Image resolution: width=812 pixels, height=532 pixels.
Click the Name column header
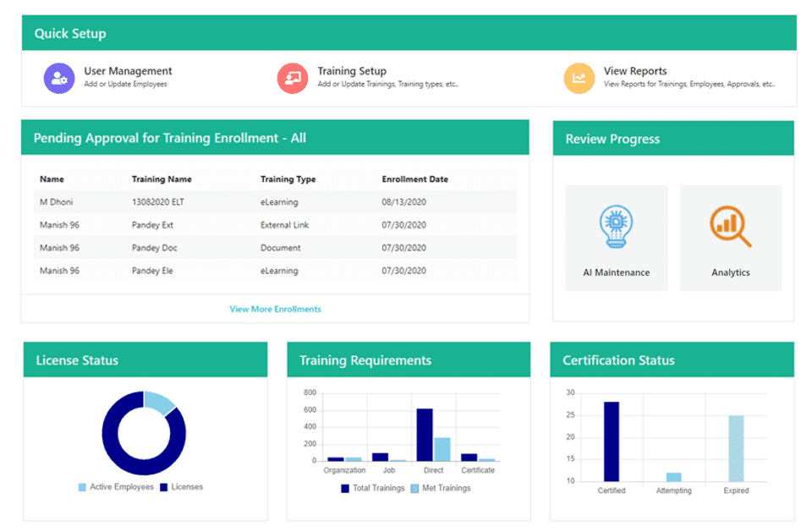pyautogui.click(x=52, y=179)
